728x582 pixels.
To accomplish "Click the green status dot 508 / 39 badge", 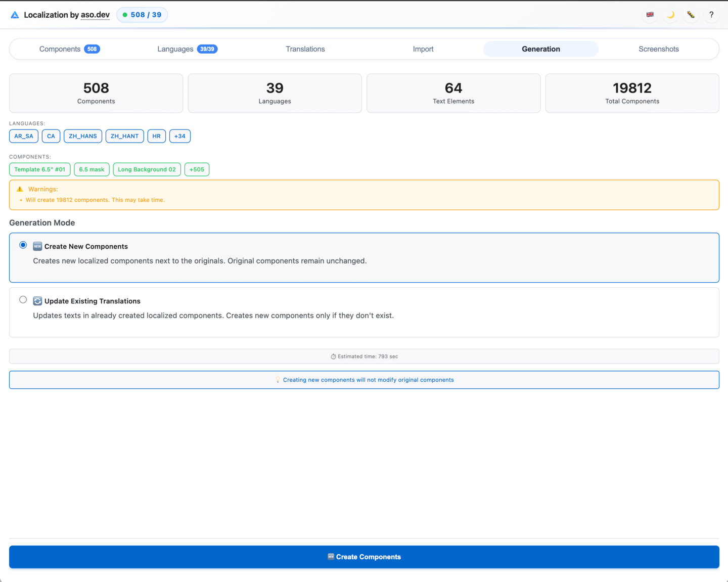I will pos(142,15).
